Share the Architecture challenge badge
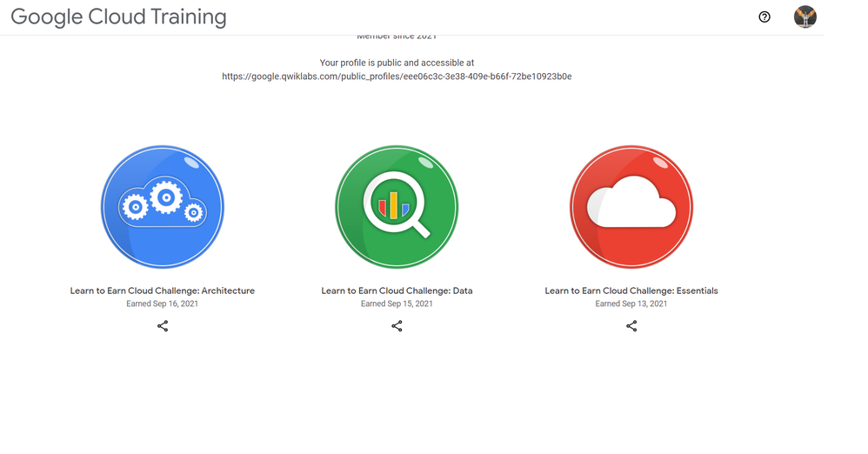 click(162, 326)
